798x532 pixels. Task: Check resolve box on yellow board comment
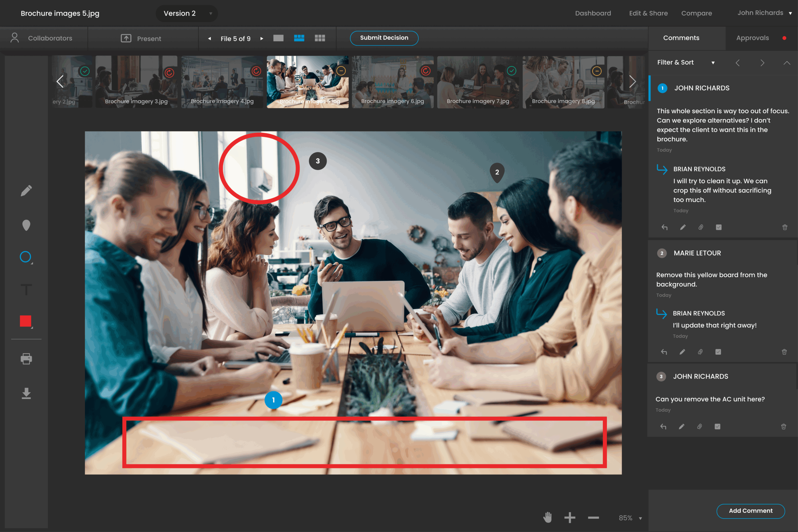pos(718,352)
